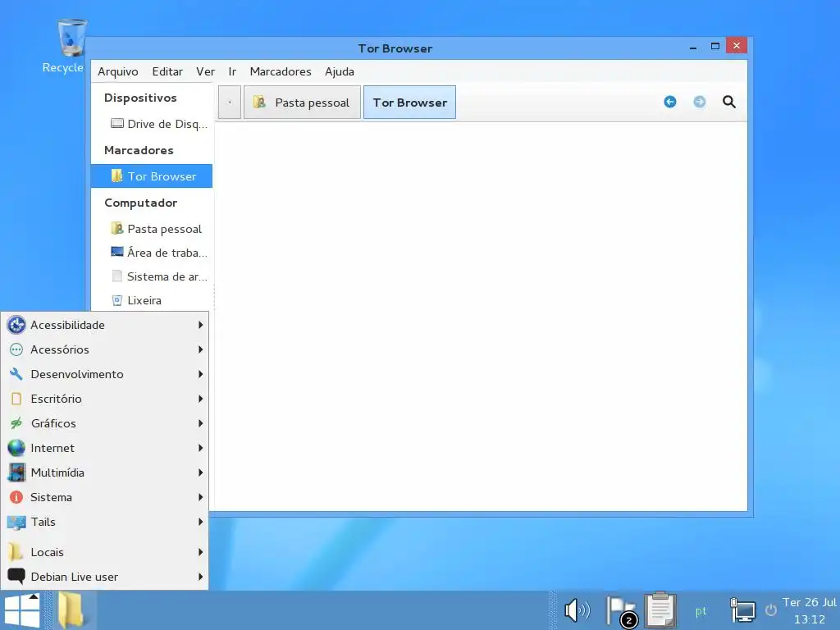This screenshot has height=630, width=840.
Task: Click the flag notification icon with badge
Action: coord(622,611)
